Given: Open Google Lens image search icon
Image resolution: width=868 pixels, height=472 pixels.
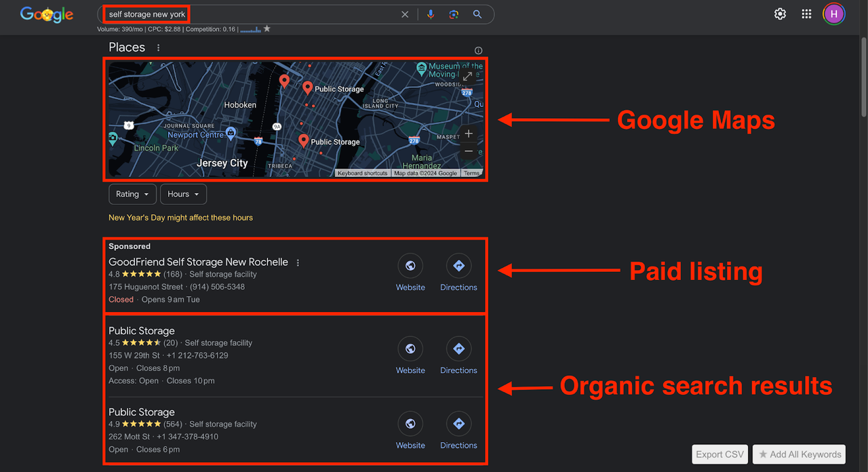Looking at the screenshot, I should click(x=454, y=14).
